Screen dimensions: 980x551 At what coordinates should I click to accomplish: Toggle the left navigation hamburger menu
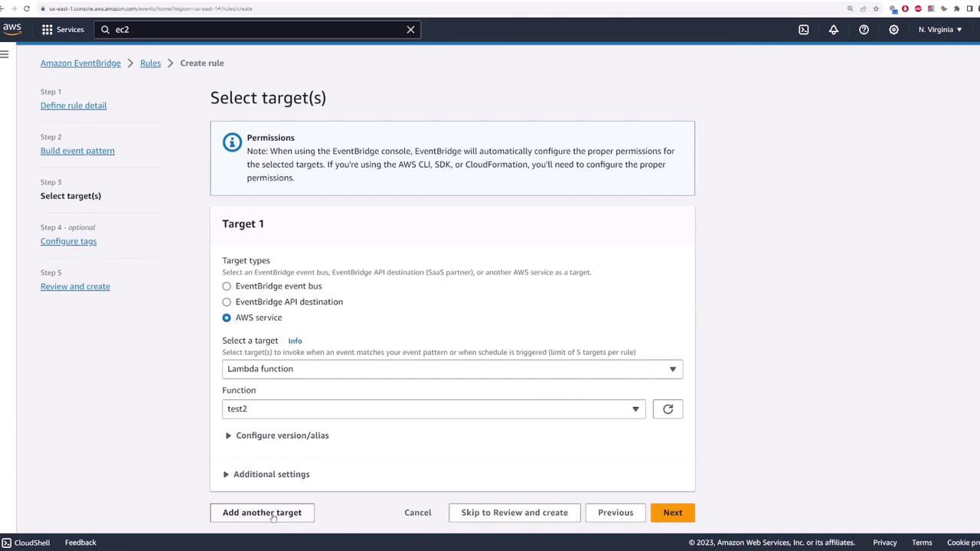pos(5,54)
